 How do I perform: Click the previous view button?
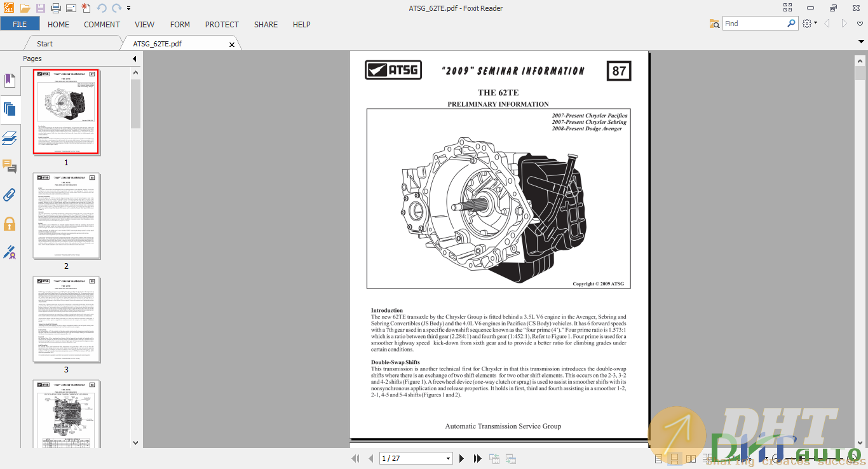494,458
